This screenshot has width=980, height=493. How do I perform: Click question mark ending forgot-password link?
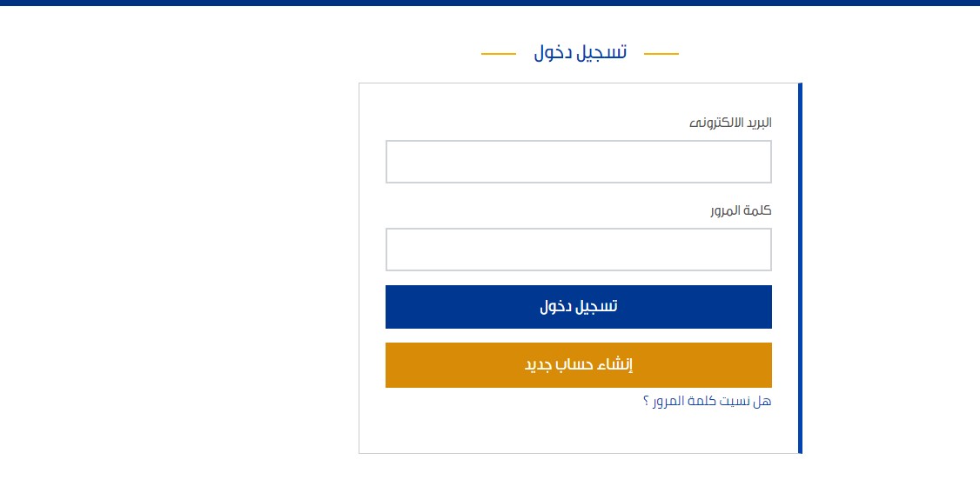tap(646, 402)
